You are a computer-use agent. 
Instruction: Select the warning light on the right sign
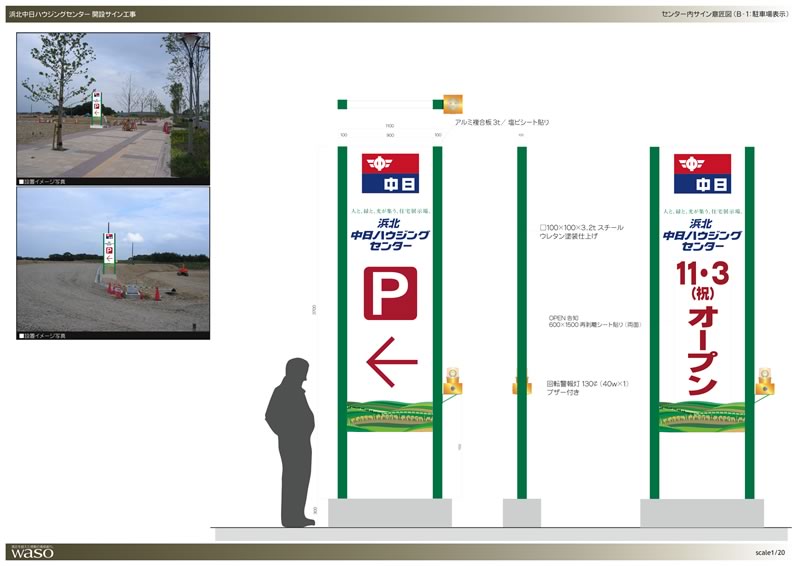[x=765, y=381]
